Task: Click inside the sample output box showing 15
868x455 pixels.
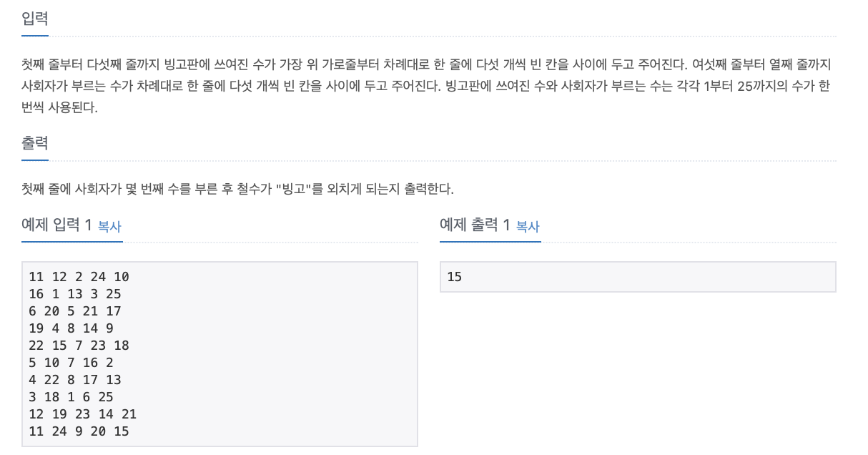Action: (636, 277)
